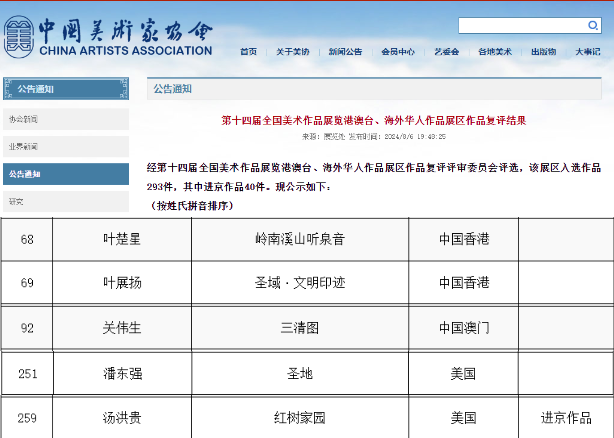Select the 圣域·文明印迹 artwork cell
The image size is (614, 438).
(300, 283)
